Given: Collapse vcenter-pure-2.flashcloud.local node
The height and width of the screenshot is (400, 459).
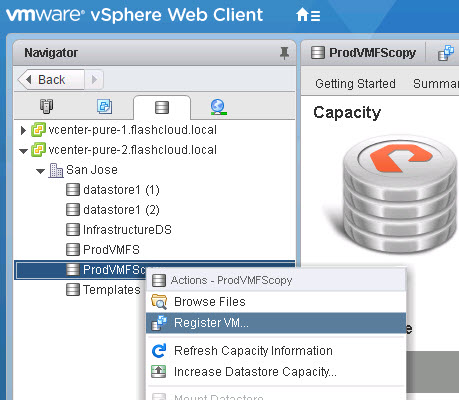Looking at the screenshot, I should [x=23, y=151].
